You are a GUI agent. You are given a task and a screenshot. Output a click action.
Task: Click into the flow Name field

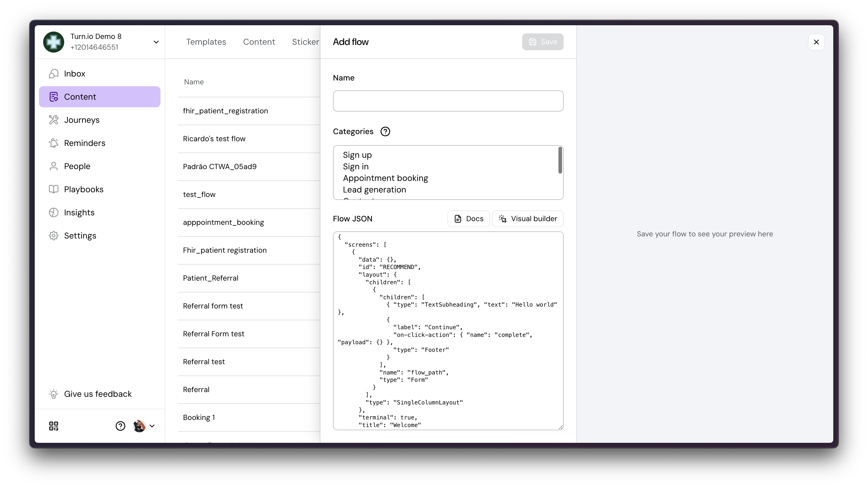tap(448, 101)
